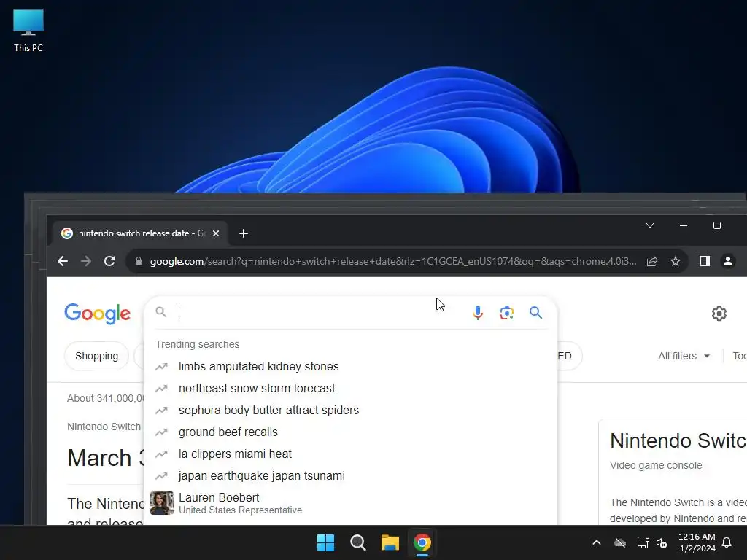This screenshot has height=560, width=747.
Task: Select the Shopping filter chip
Action: point(97,356)
